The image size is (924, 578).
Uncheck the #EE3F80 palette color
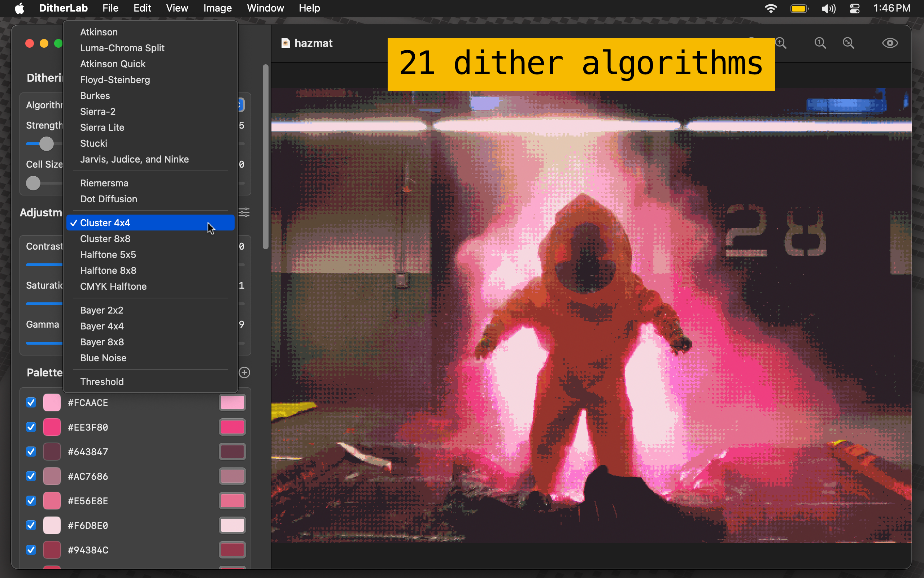click(31, 427)
